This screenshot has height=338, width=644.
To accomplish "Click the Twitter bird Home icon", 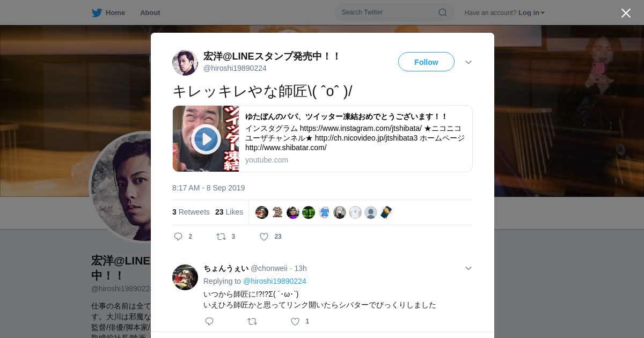I will click(97, 12).
